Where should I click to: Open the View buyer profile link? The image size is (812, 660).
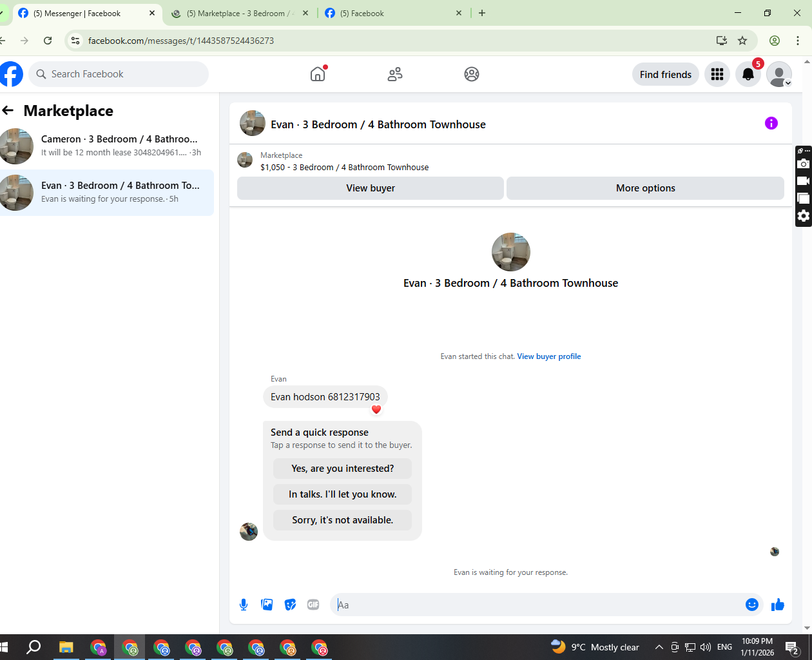click(549, 356)
